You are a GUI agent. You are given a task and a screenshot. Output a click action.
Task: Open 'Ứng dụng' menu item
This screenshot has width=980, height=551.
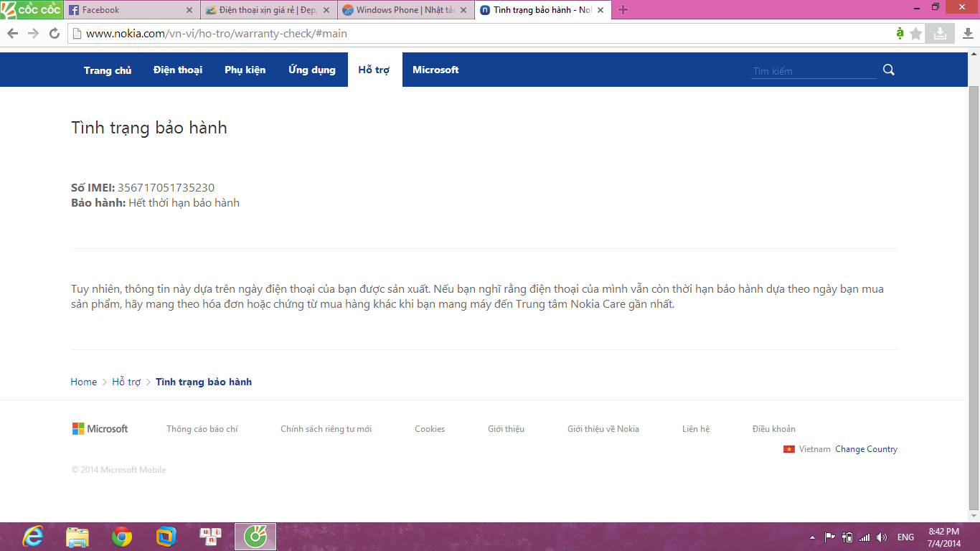tap(312, 70)
